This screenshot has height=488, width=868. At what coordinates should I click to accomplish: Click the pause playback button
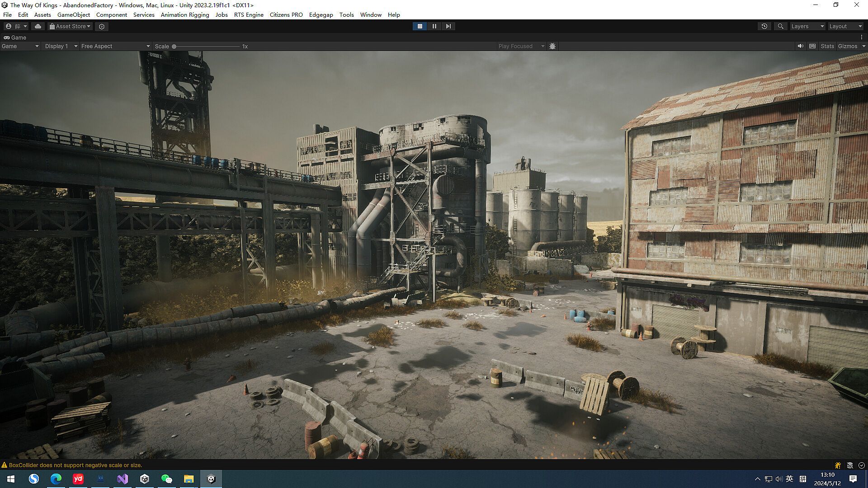tap(434, 26)
